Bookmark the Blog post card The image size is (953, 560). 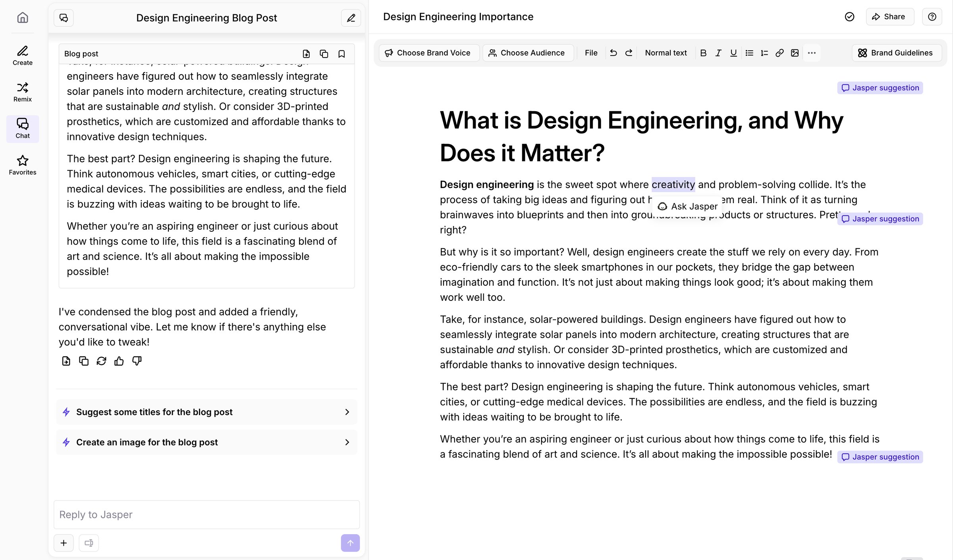coord(341,54)
